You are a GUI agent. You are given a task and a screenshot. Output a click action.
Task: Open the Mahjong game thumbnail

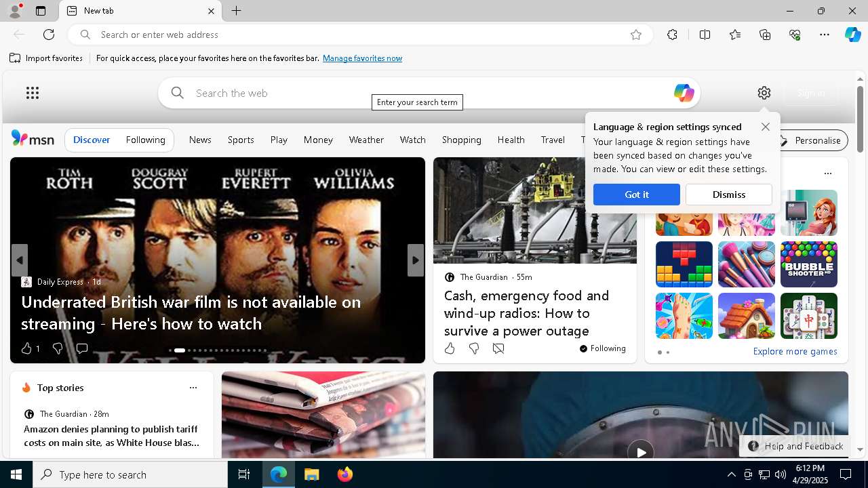[x=809, y=316]
